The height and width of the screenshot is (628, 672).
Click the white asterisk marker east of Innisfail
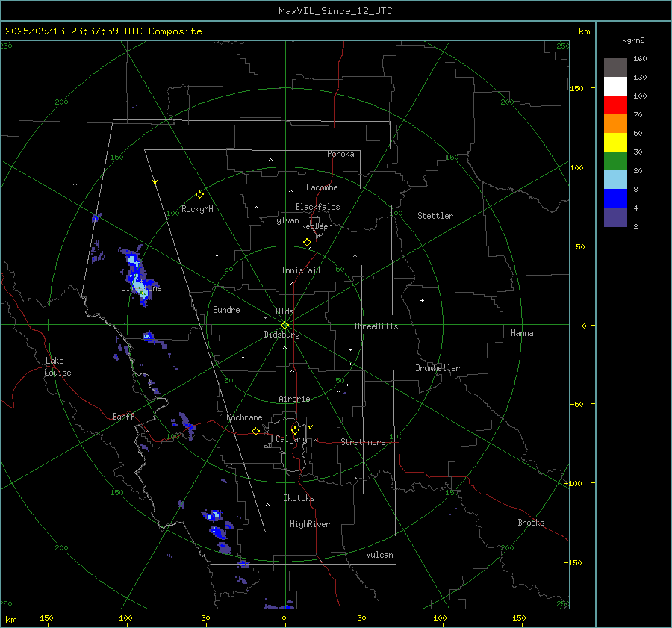point(355,256)
